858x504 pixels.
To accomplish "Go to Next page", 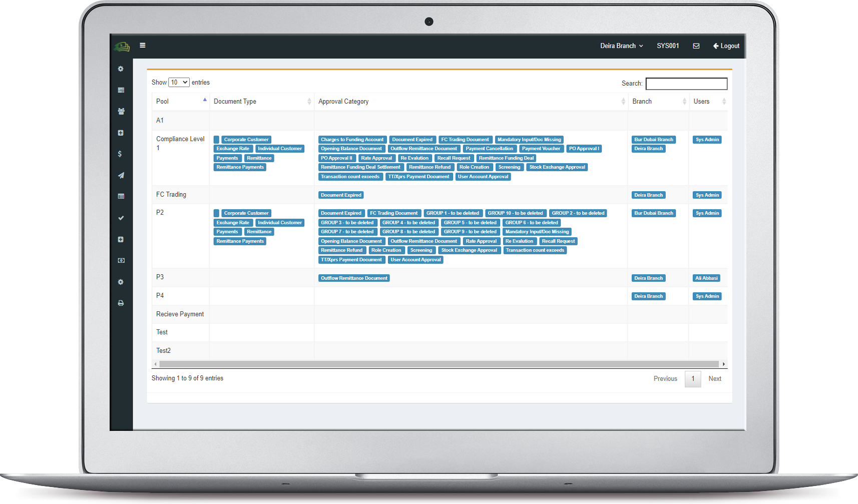I will click(715, 379).
